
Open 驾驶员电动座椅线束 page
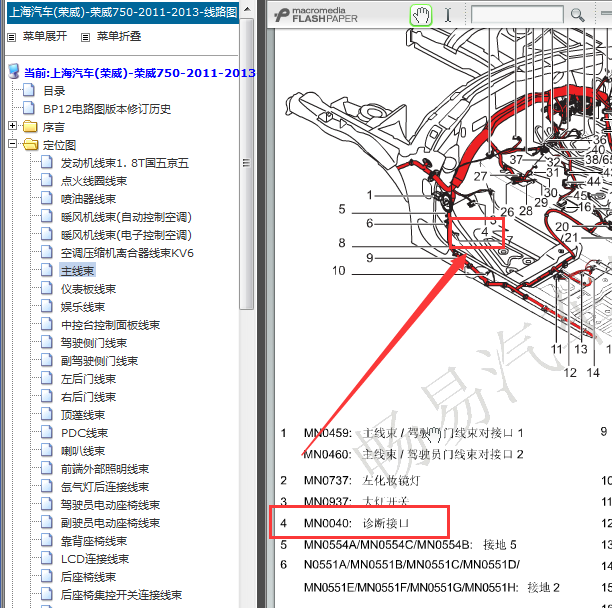(110, 505)
